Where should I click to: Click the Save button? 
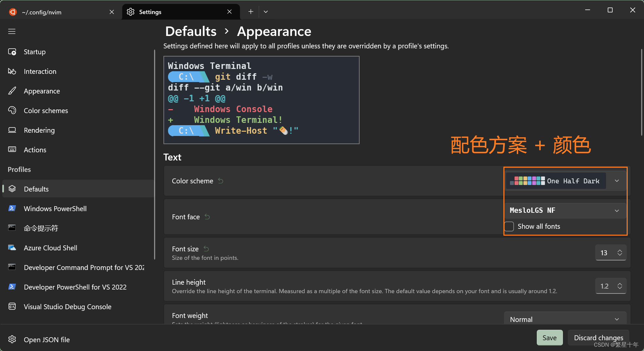[550, 338]
